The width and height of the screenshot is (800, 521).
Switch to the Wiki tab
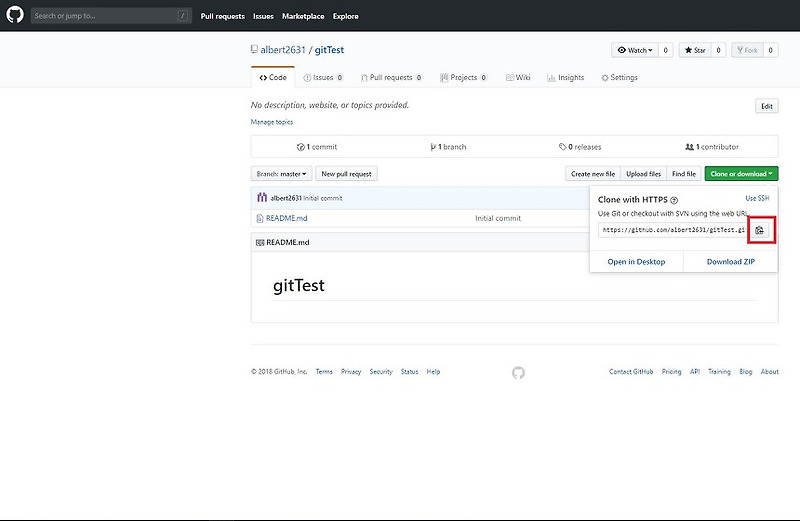(x=518, y=78)
